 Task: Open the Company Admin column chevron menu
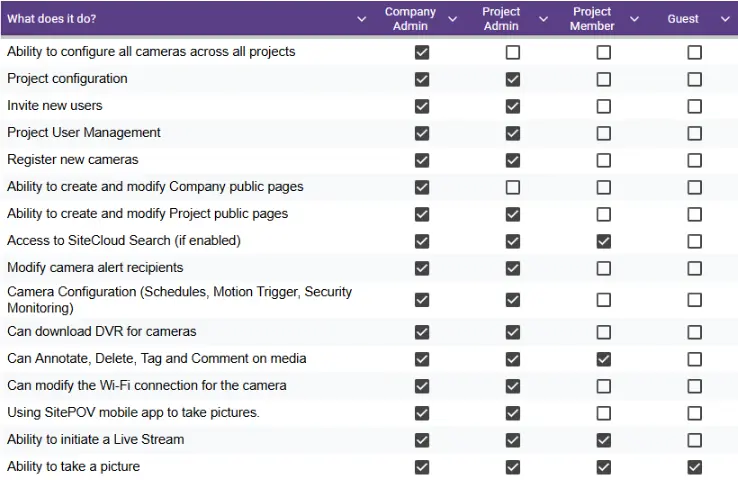point(452,19)
